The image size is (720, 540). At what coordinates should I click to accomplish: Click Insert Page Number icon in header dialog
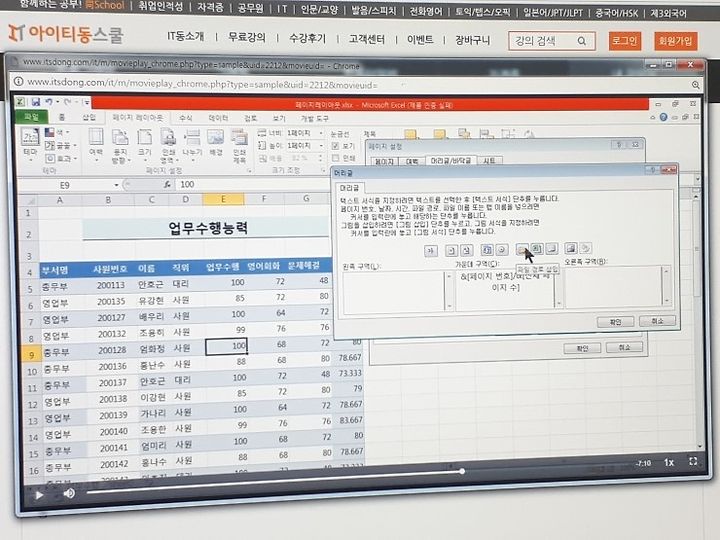click(451, 250)
